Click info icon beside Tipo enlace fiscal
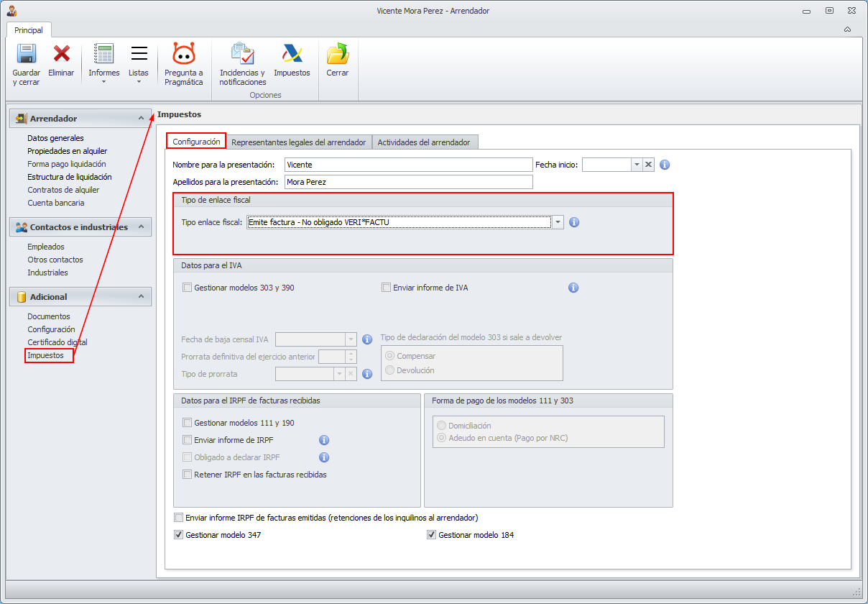 pos(574,222)
